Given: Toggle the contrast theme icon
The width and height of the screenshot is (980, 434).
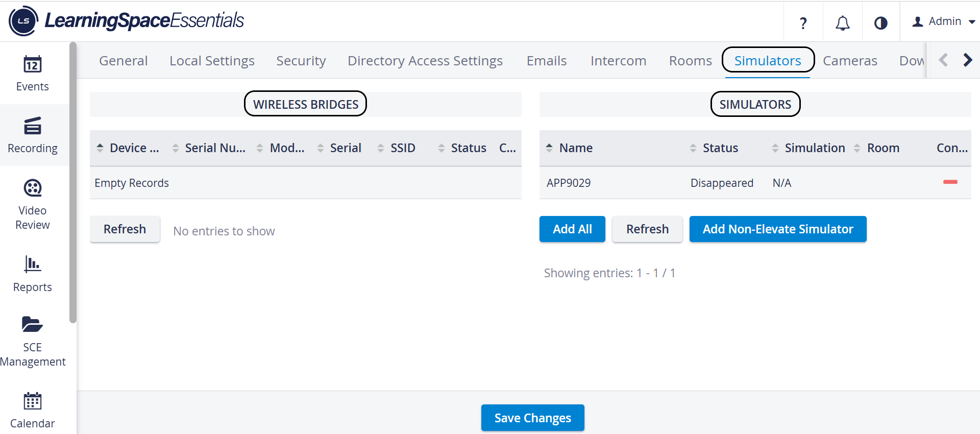Looking at the screenshot, I should pyautogui.click(x=881, y=23).
